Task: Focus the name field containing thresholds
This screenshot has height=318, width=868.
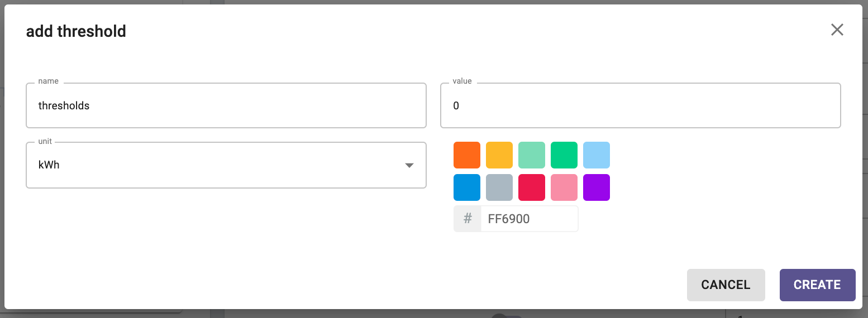Action: point(226,105)
